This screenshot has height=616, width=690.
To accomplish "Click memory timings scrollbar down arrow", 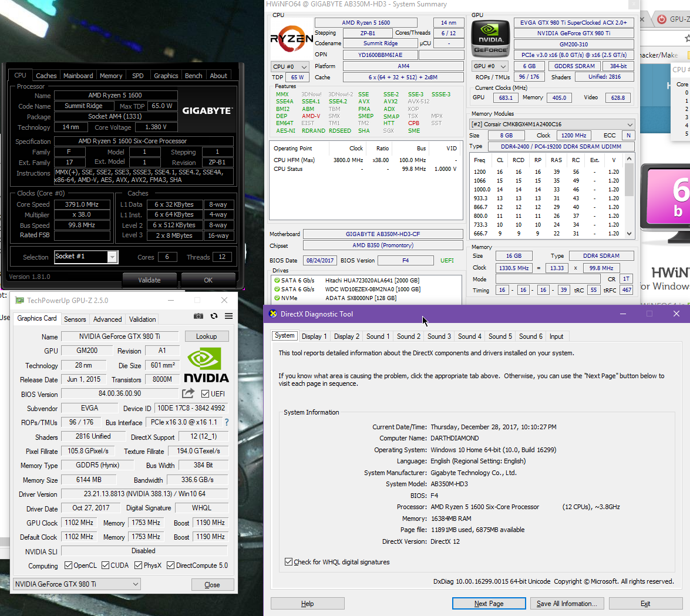I will [x=630, y=234].
